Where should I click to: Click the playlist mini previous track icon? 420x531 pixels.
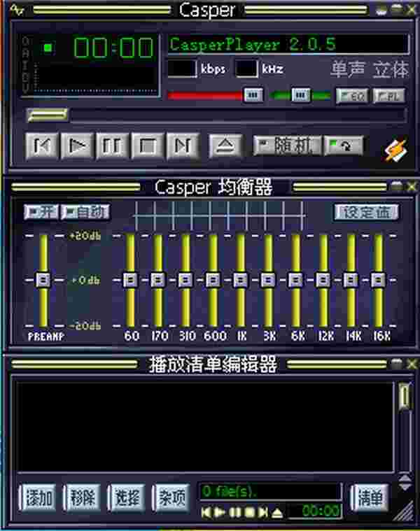206,512
